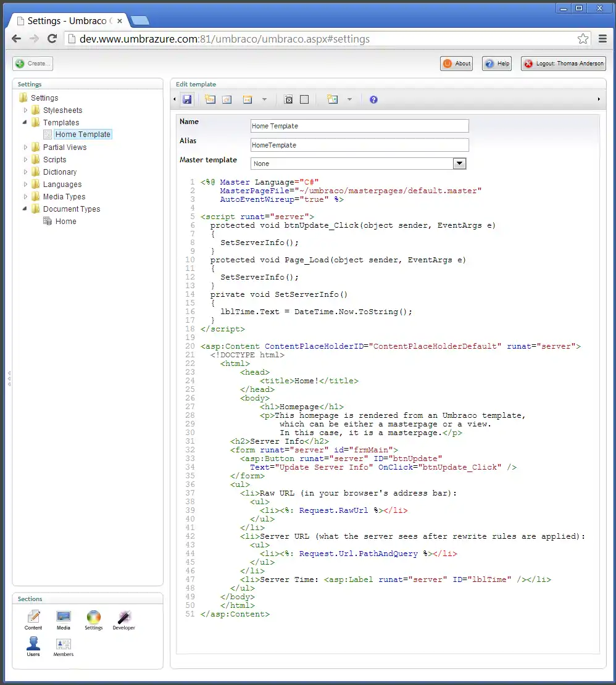Select Home Template in the tree
Viewport: 616px width, 685px height.
tap(83, 135)
